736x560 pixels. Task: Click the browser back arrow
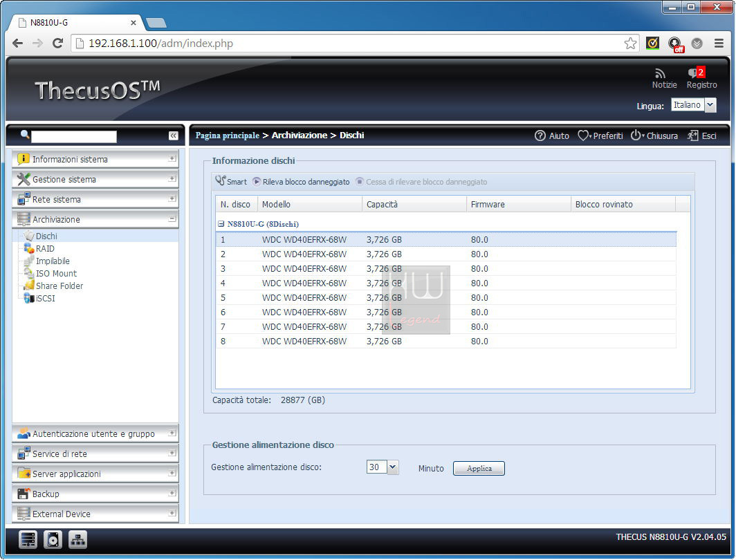(17, 43)
